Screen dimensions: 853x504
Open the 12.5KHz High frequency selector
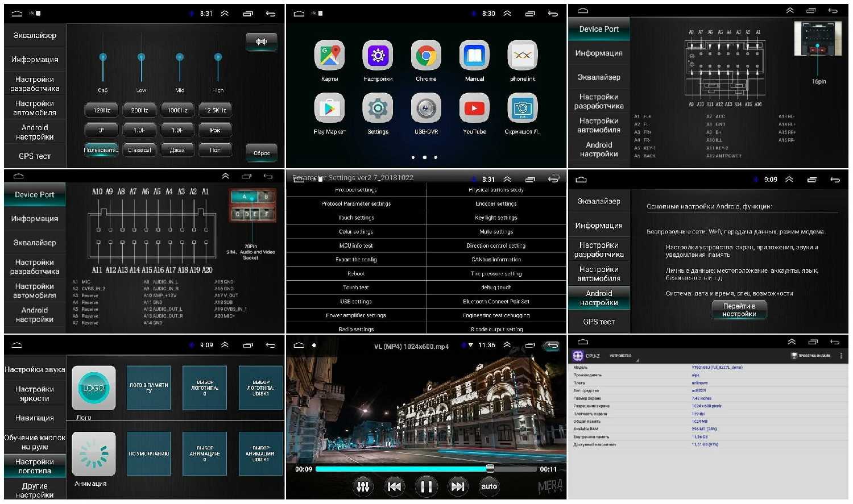tap(216, 110)
